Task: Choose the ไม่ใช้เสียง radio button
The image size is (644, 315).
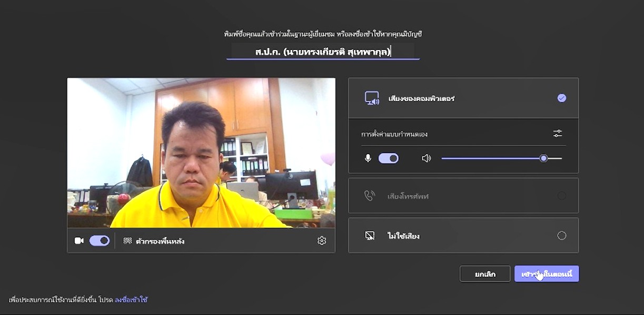Action: [562, 236]
